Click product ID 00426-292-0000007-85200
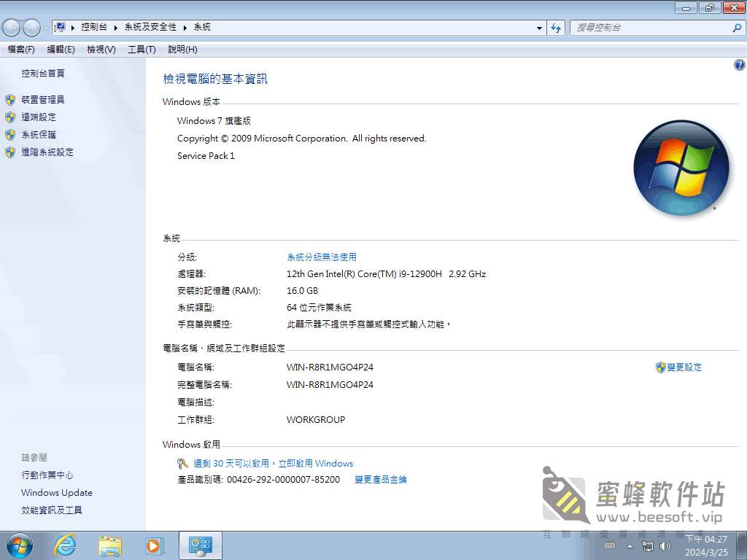 point(283,480)
